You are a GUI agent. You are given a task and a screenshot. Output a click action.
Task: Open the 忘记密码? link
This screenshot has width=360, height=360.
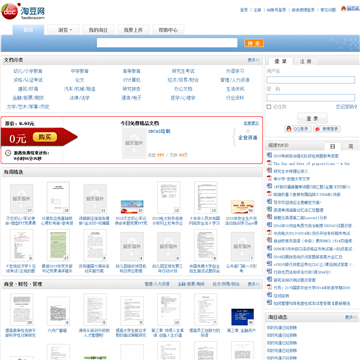(x=346, y=107)
